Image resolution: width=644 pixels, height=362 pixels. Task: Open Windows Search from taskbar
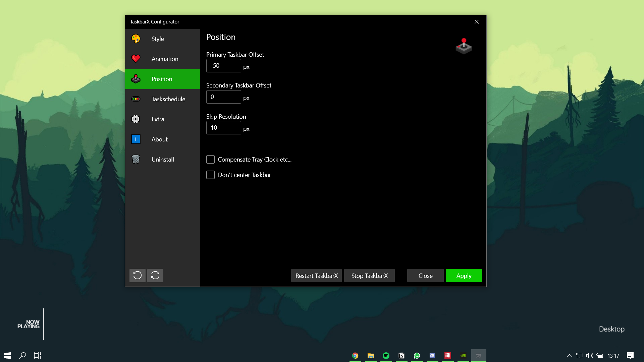tap(22, 356)
